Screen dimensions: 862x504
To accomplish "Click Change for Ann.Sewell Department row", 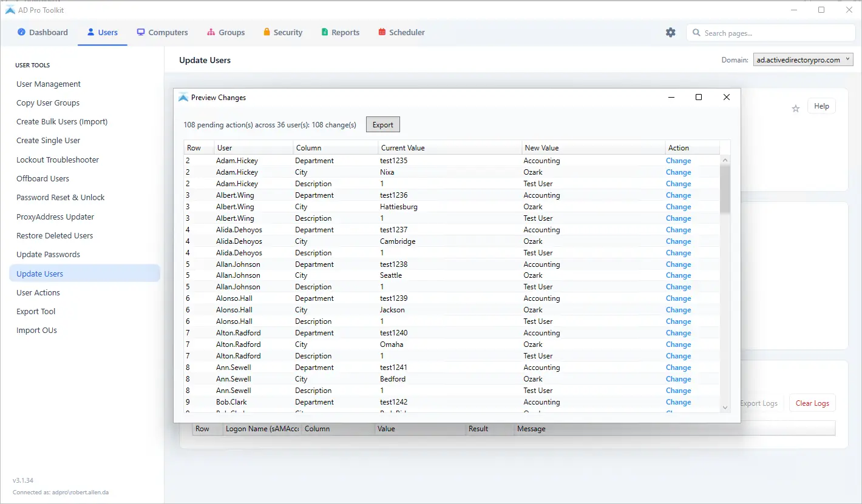I will pos(678,368).
